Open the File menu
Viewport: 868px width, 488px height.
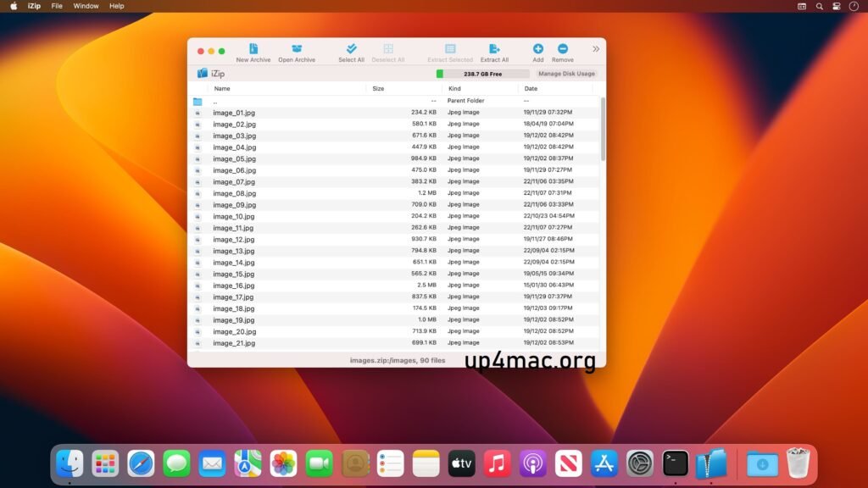56,6
